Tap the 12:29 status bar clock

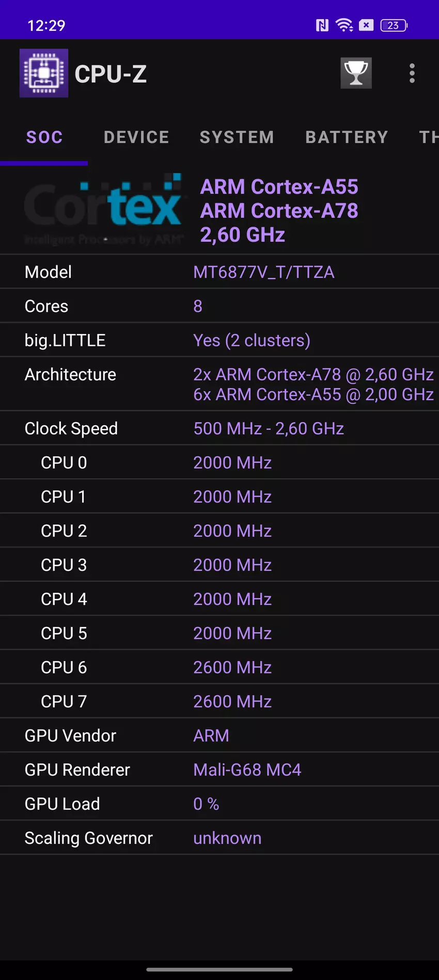click(x=46, y=25)
